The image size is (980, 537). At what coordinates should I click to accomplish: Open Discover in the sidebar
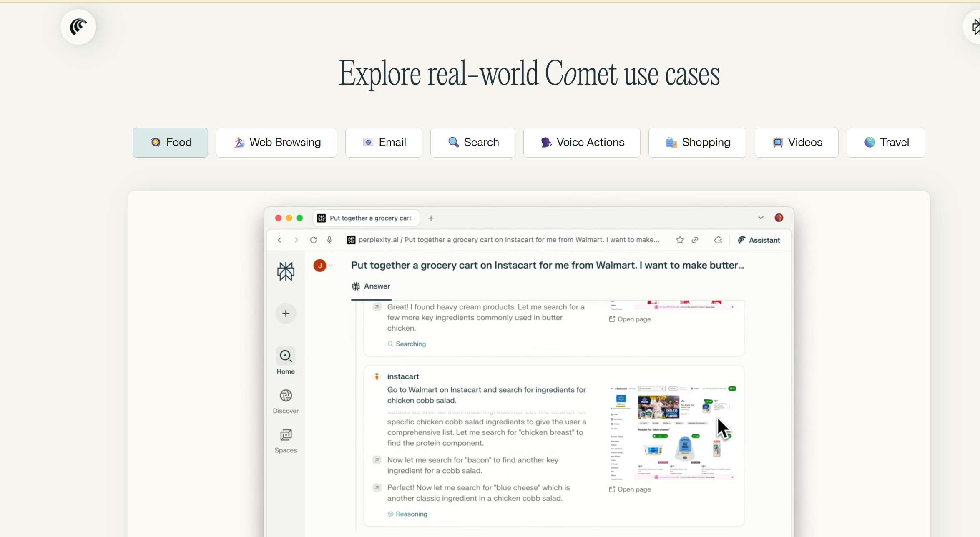pos(286,401)
